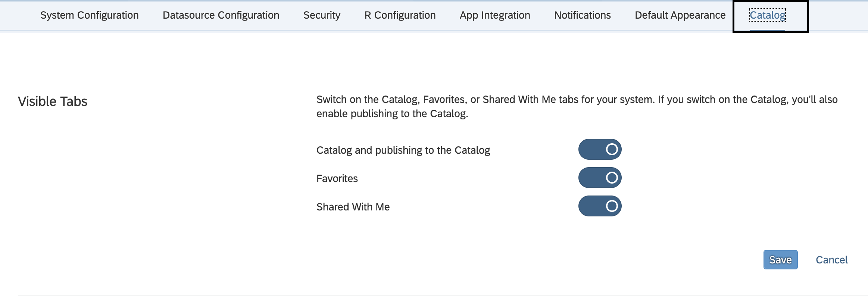Click the Favorites label text
Viewport: 868px width, 297px height.
pos(337,179)
